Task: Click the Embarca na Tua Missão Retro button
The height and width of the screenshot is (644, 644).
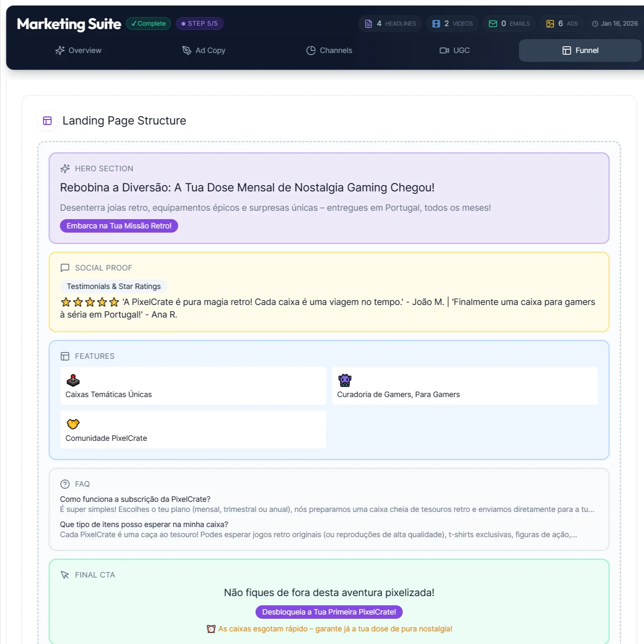Action: tap(119, 226)
